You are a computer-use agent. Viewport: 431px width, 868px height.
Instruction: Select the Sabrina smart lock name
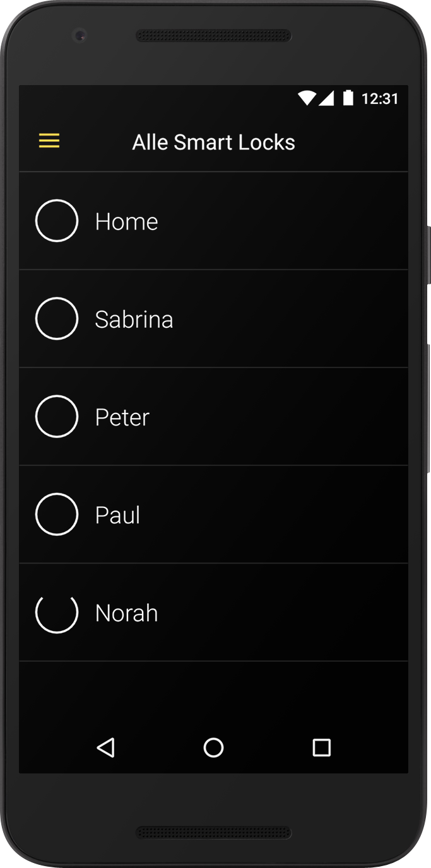click(x=134, y=320)
